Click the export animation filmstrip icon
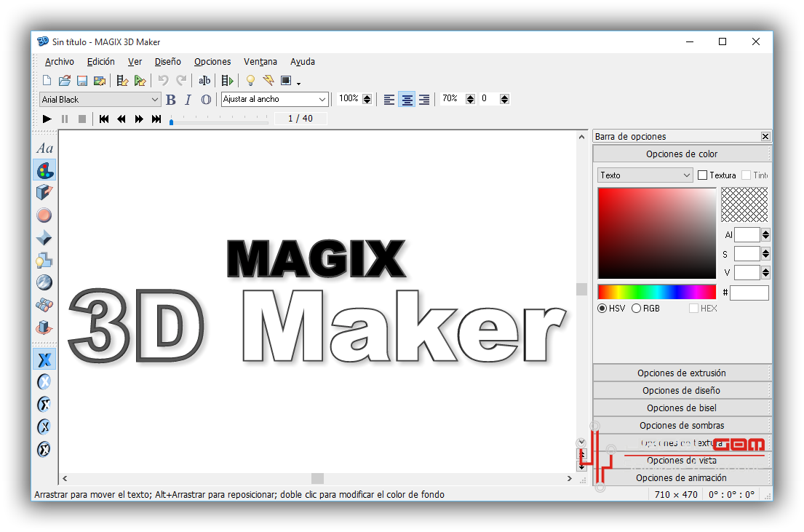The width and height of the screenshot is (804, 532). coord(122,81)
